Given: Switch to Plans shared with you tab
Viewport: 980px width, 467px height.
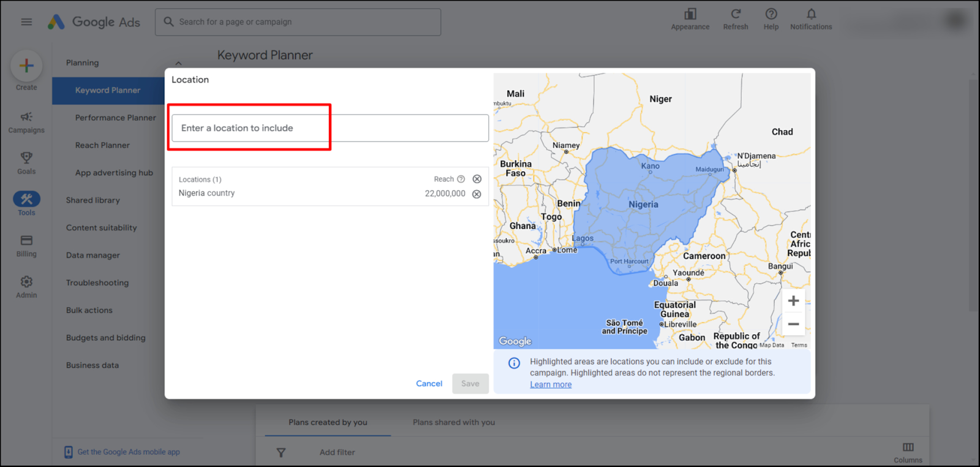Looking at the screenshot, I should coord(454,422).
